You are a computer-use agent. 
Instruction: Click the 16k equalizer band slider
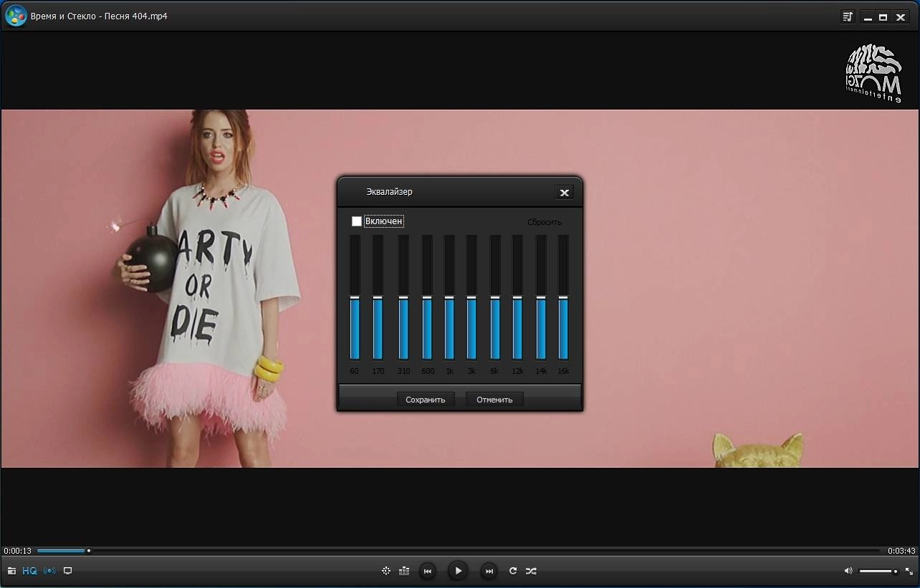(x=563, y=297)
